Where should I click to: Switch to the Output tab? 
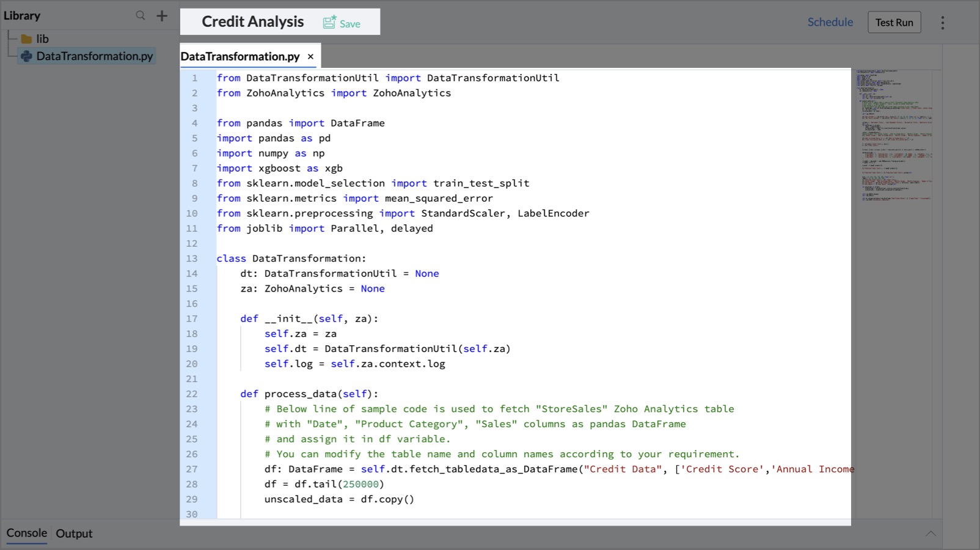click(x=74, y=533)
